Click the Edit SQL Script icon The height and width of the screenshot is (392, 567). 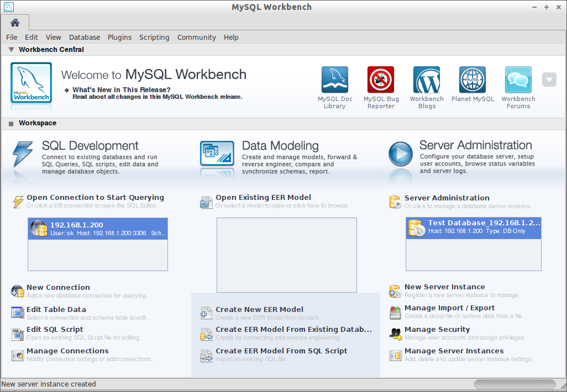point(17,335)
